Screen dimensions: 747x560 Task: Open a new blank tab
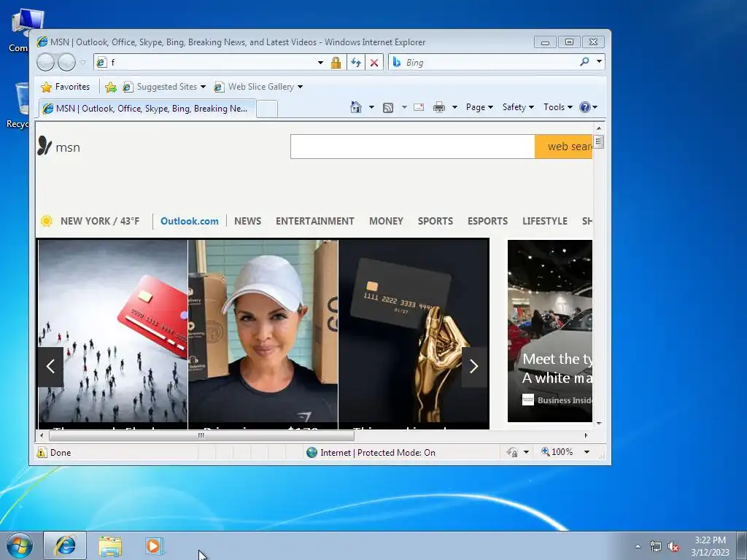267,109
